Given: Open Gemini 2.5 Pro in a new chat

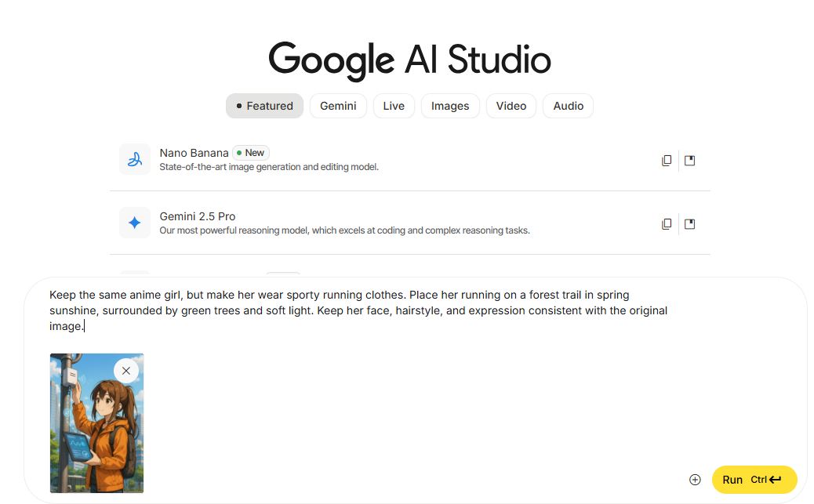Looking at the screenshot, I should tap(689, 224).
